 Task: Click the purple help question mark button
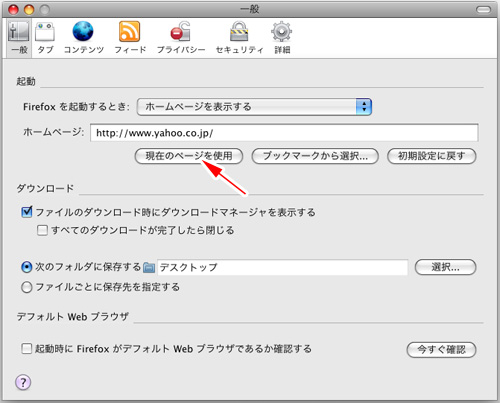[x=23, y=382]
